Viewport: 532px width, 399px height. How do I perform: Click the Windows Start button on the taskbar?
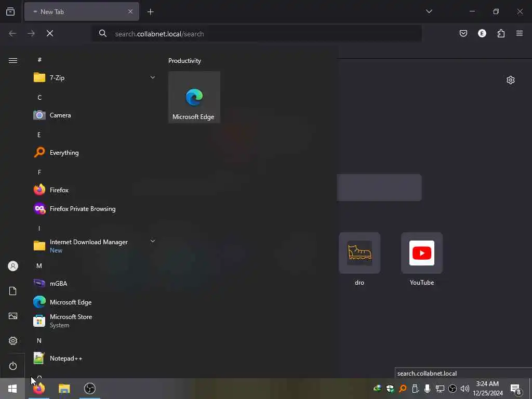pos(12,389)
